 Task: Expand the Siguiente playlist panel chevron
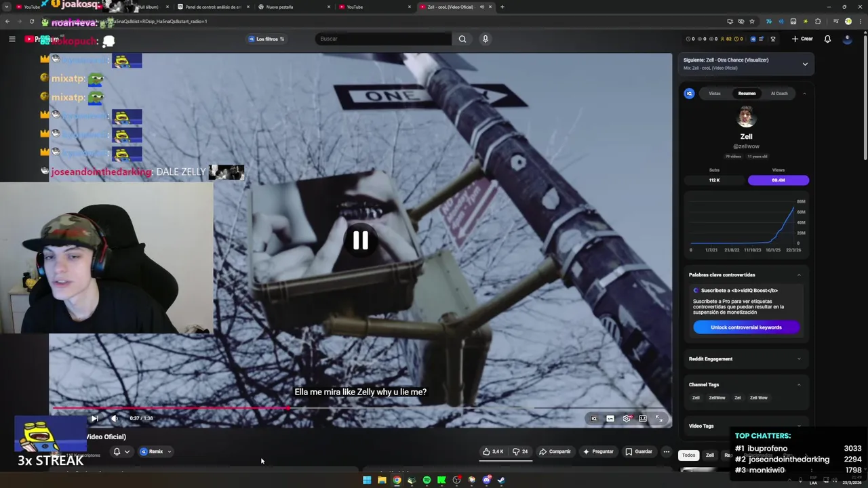point(805,64)
